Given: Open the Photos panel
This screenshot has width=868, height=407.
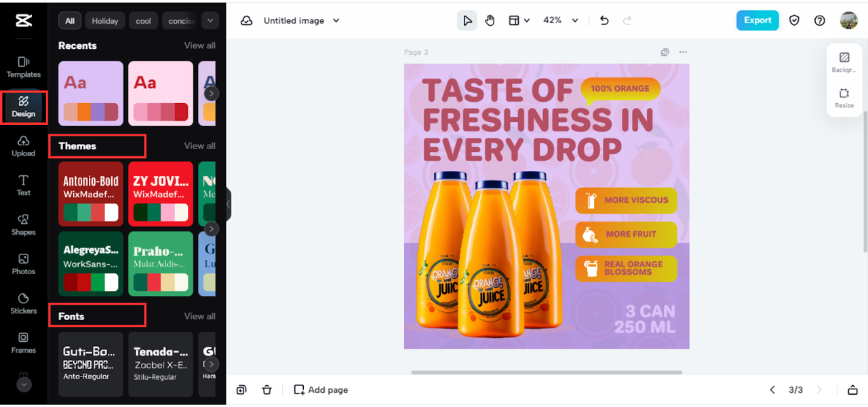Looking at the screenshot, I should [x=23, y=264].
